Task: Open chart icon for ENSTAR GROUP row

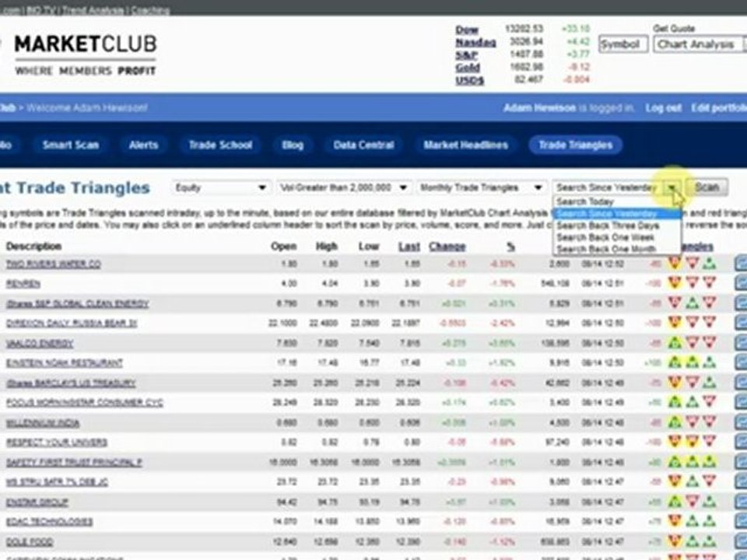Action: click(x=741, y=502)
